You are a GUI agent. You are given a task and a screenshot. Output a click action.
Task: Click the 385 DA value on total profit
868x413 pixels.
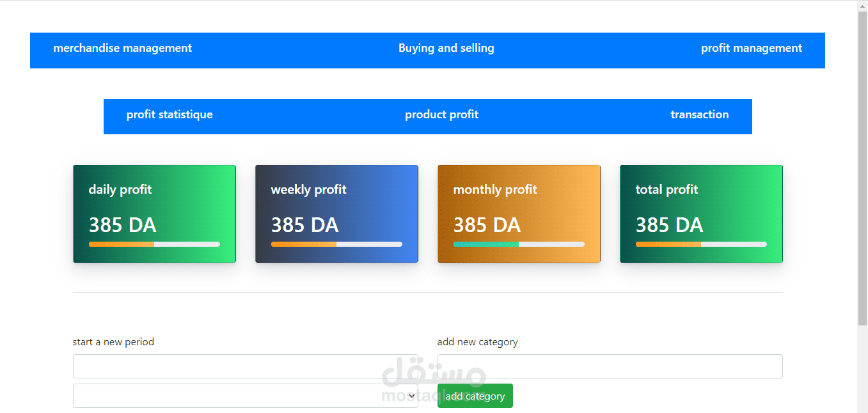pos(669,225)
